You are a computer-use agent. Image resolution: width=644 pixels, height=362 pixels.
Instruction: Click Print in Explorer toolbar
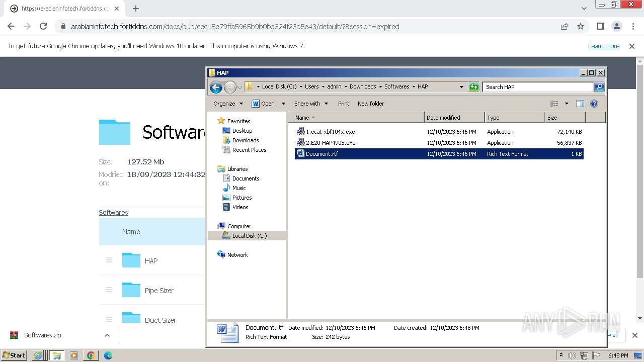pyautogui.click(x=344, y=104)
